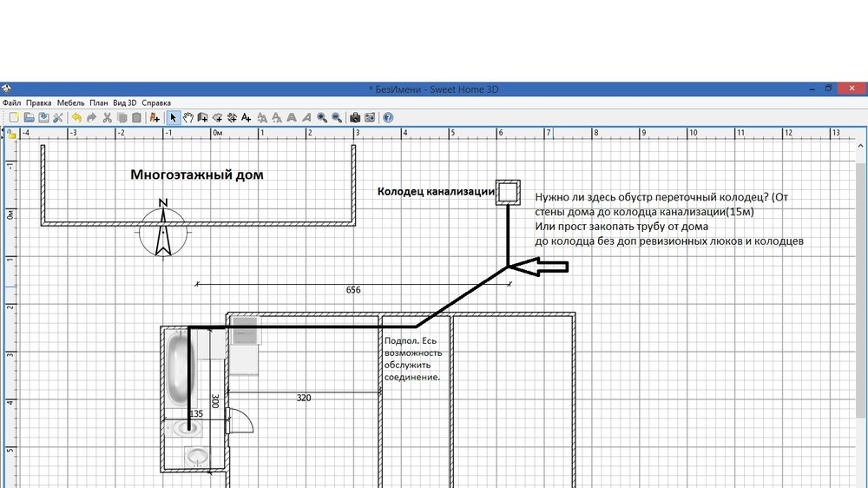Open the Мебель menu
The height and width of the screenshot is (488, 868).
click(x=70, y=102)
